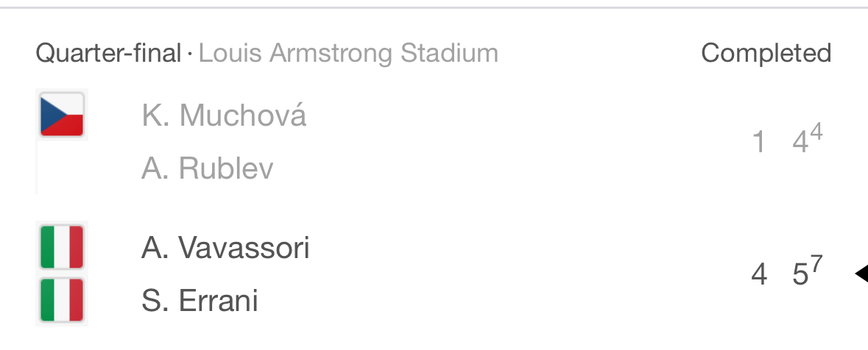The height and width of the screenshot is (350, 868).
Task: Click the Italian flag next to A. Vavassori
Action: pyautogui.click(x=62, y=248)
